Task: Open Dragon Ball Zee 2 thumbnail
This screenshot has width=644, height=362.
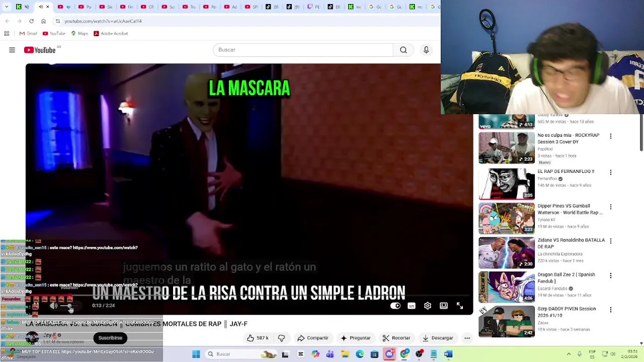Action: [507, 287]
